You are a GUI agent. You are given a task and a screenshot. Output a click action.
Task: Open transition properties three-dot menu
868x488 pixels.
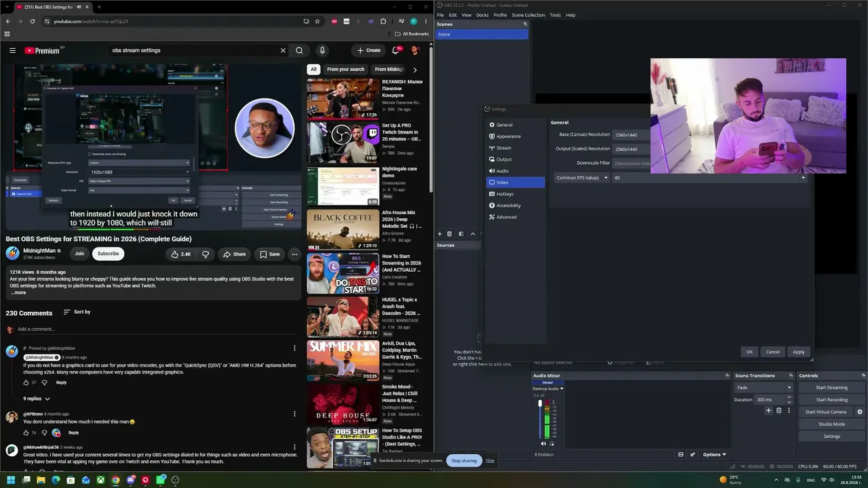(x=788, y=411)
